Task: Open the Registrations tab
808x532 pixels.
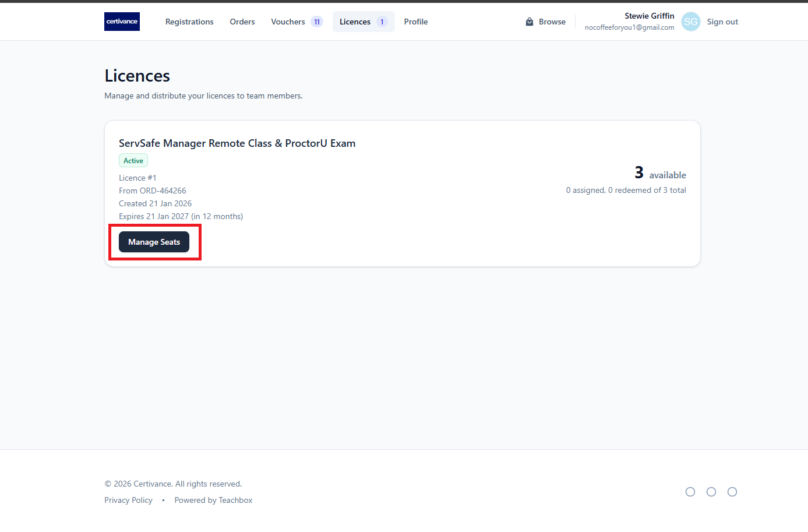Action: (x=189, y=22)
